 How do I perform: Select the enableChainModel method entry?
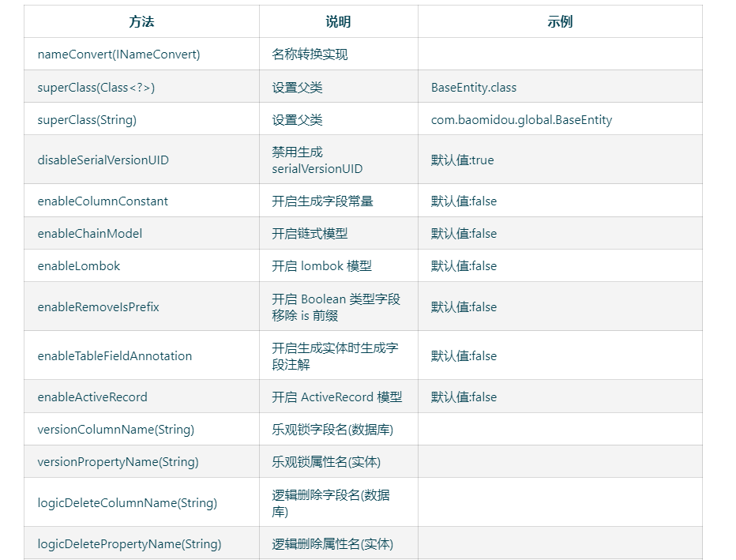click(x=90, y=233)
